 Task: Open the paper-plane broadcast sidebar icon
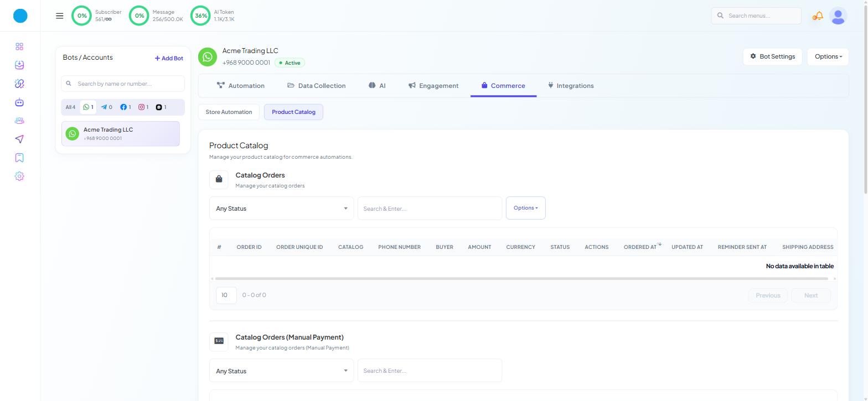pos(19,139)
